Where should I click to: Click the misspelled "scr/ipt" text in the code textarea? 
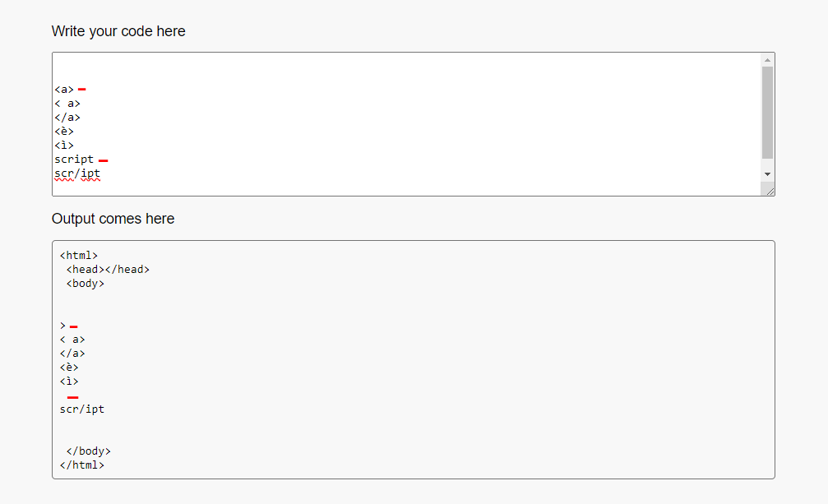77,173
